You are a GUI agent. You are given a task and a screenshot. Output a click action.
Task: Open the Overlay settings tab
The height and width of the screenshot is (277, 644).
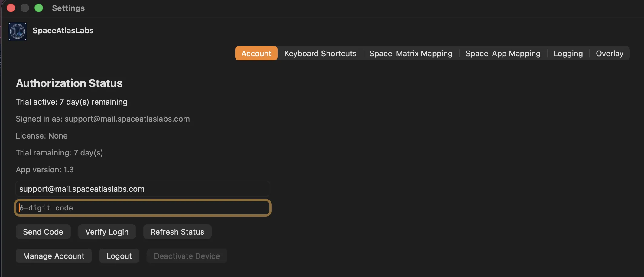pos(609,53)
